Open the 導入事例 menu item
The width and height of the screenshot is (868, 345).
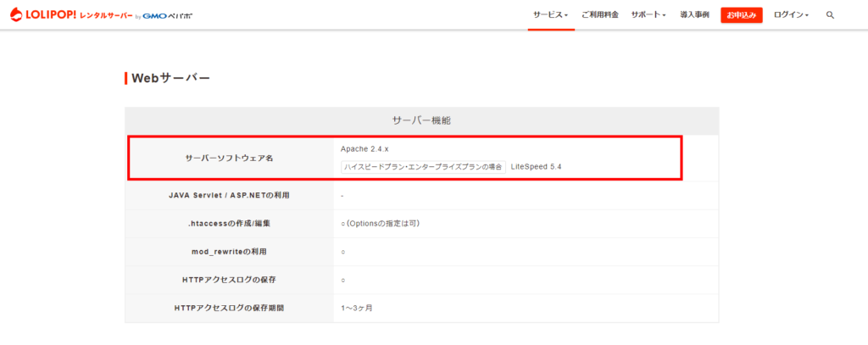694,15
